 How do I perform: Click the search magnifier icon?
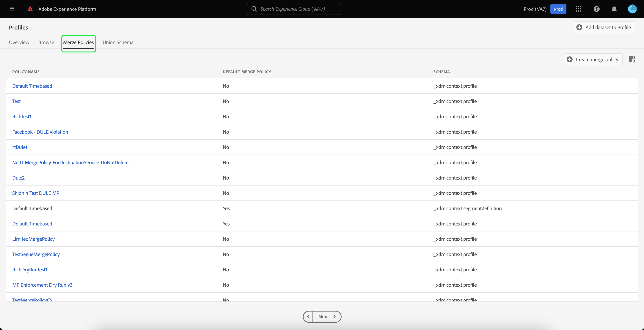click(254, 9)
